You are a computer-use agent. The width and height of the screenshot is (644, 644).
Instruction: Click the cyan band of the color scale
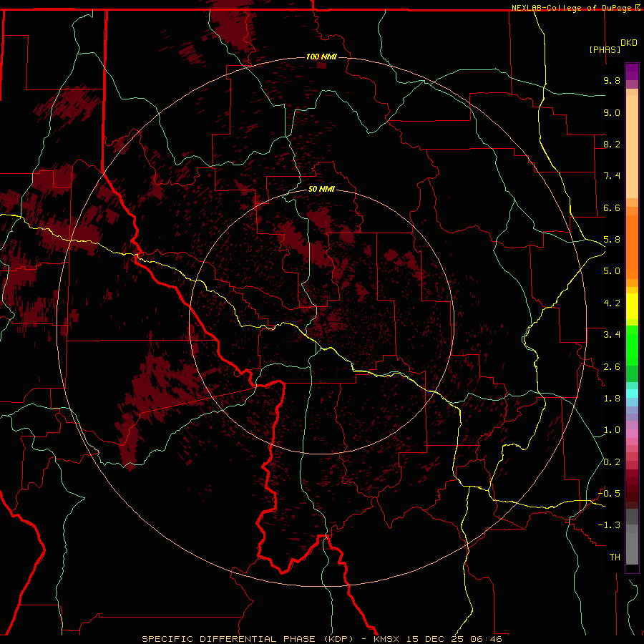coord(632,394)
